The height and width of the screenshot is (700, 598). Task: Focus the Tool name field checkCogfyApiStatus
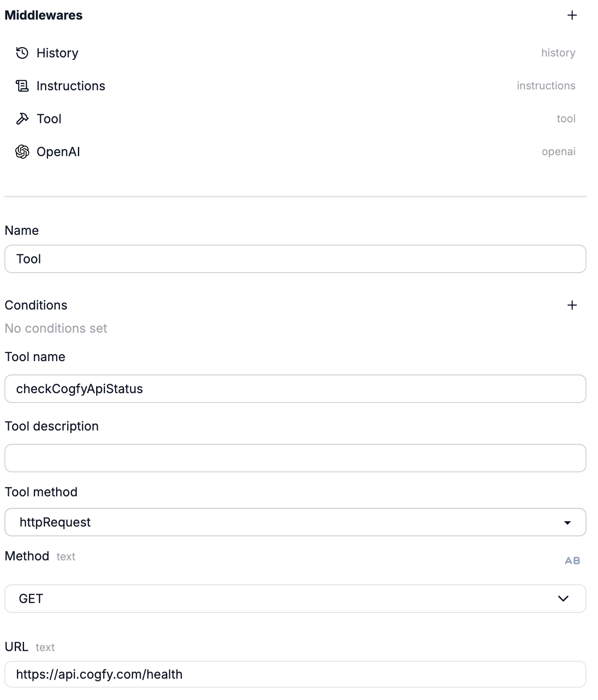(295, 389)
